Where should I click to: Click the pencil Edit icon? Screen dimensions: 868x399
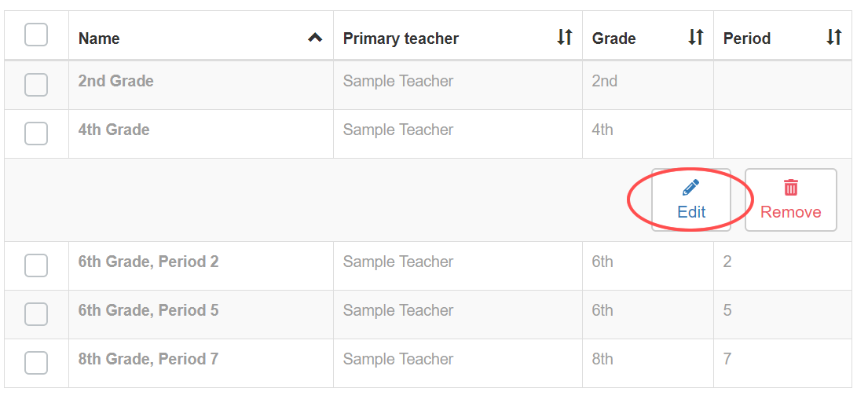[x=690, y=188]
